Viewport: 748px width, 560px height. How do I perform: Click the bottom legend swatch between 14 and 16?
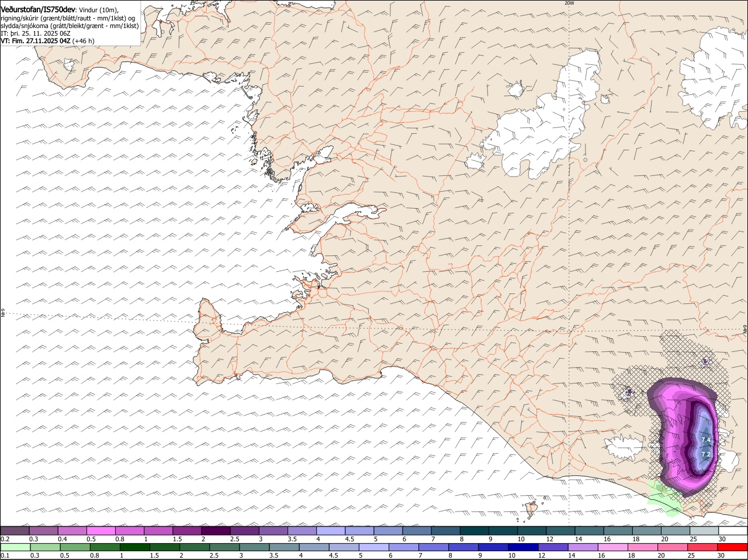583,547
